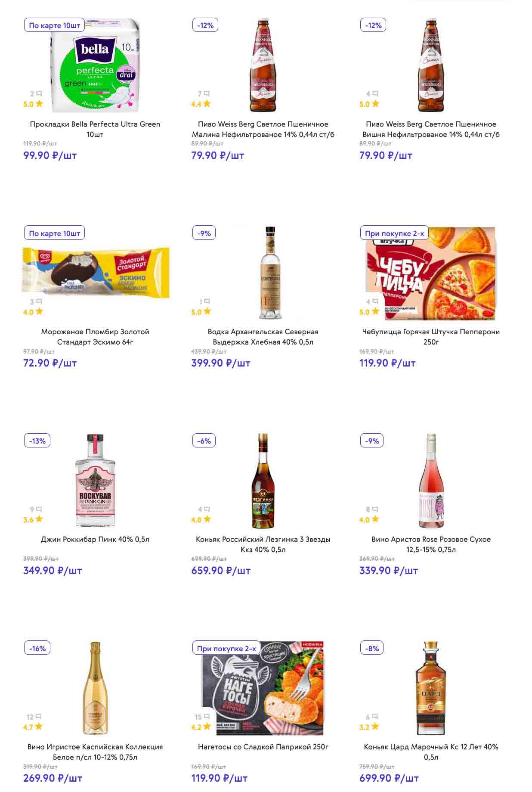Click the "При покупке 2-х" badge on Нагетосы

[226, 649]
